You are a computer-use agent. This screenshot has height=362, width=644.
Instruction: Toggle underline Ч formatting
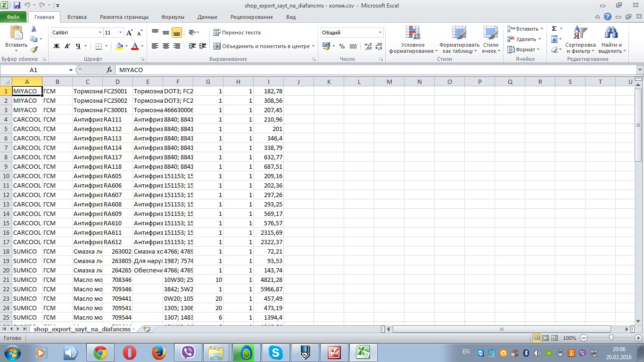pos(78,46)
